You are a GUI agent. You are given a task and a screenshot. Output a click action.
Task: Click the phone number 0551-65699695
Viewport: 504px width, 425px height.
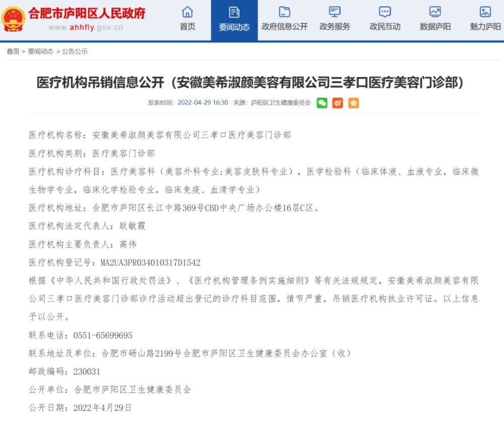click(102, 335)
